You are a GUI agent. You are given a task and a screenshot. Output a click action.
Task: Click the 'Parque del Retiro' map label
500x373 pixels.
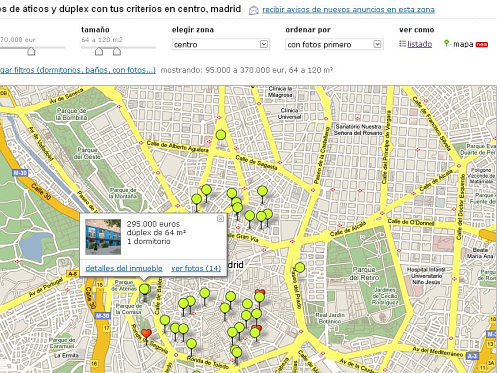[364, 273]
